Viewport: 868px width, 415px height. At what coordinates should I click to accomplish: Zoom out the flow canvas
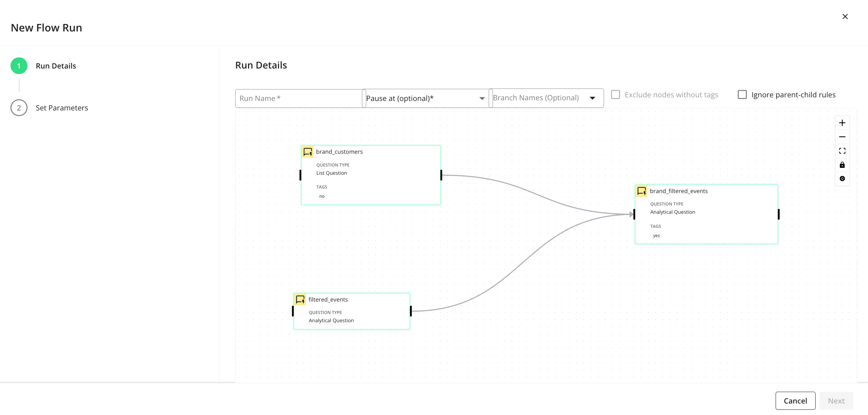(842, 137)
